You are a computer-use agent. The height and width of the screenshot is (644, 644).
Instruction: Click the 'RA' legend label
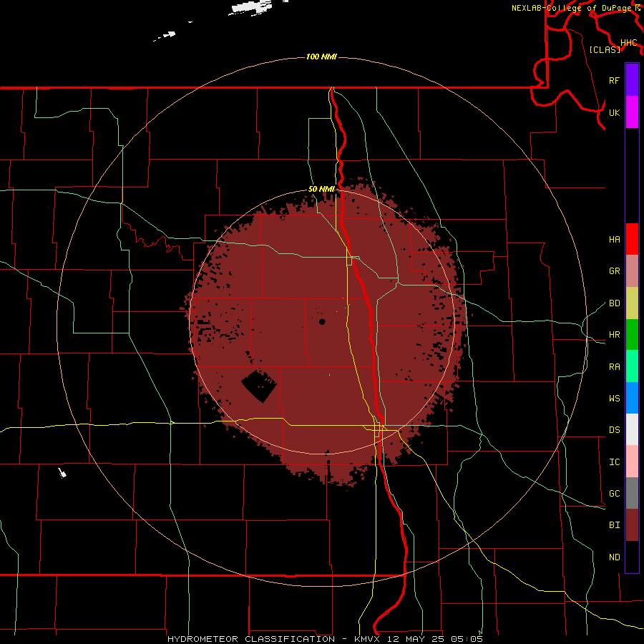[614, 367]
